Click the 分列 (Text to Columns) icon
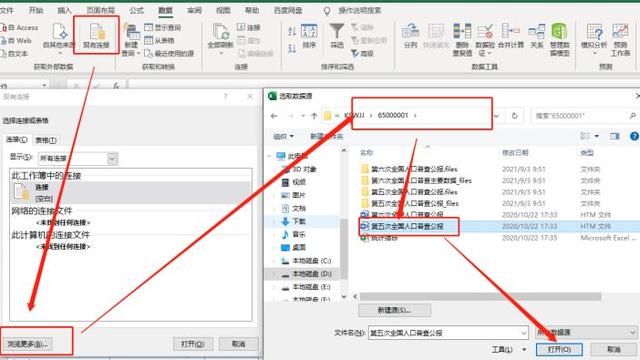Viewport: 640px width, 360px height. (x=411, y=36)
